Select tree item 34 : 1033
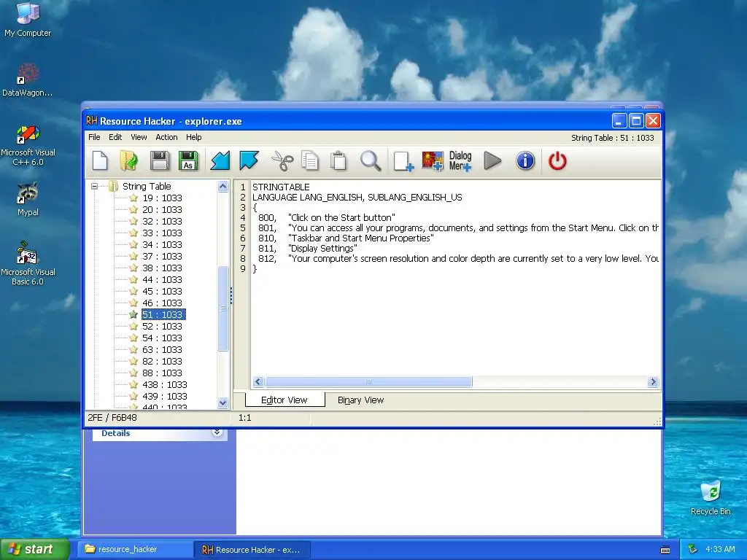The width and height of the screenshot is (747, 560). (x=162, y=245)
